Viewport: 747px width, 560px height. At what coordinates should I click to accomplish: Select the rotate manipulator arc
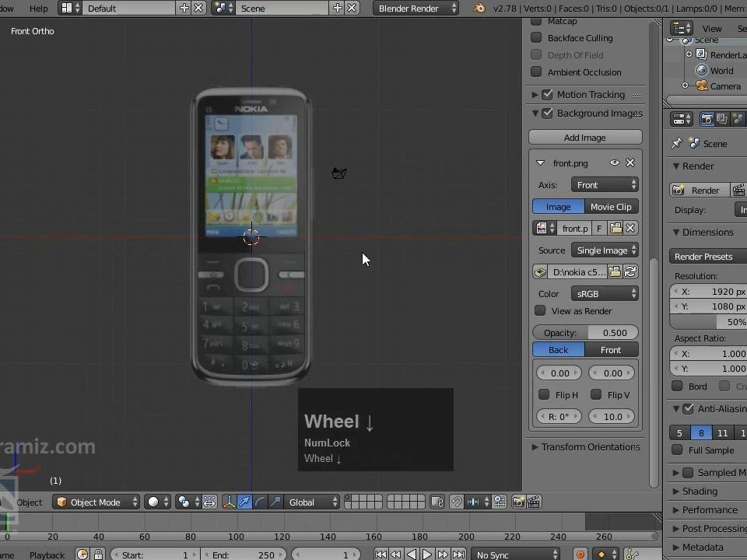coord(260,502)
